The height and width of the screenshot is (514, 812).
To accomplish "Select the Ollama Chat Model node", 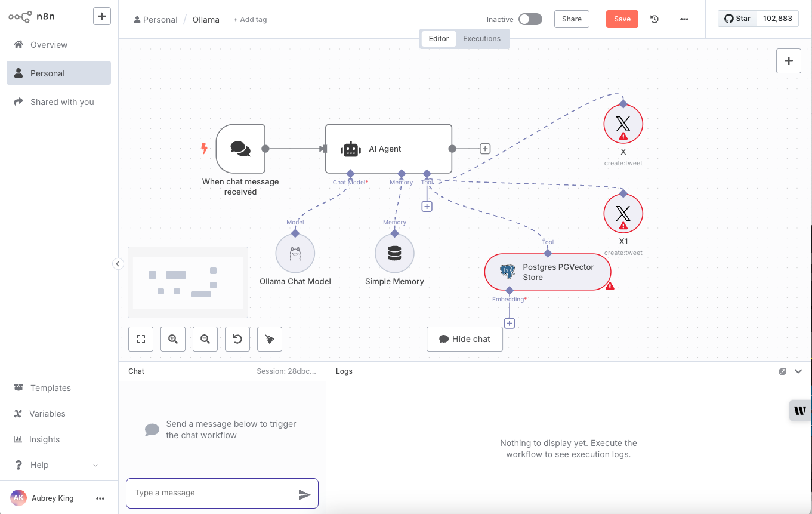I will tap(295, 253).
